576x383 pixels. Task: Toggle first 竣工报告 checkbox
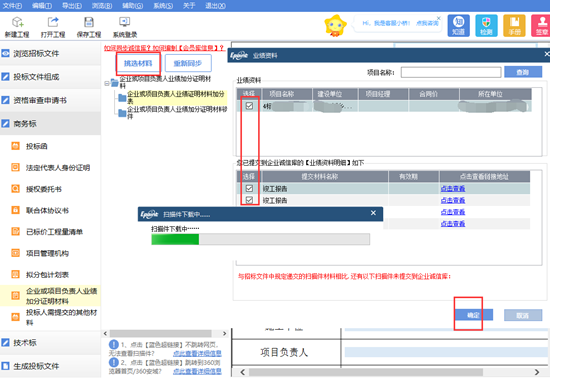coord(249,188)
